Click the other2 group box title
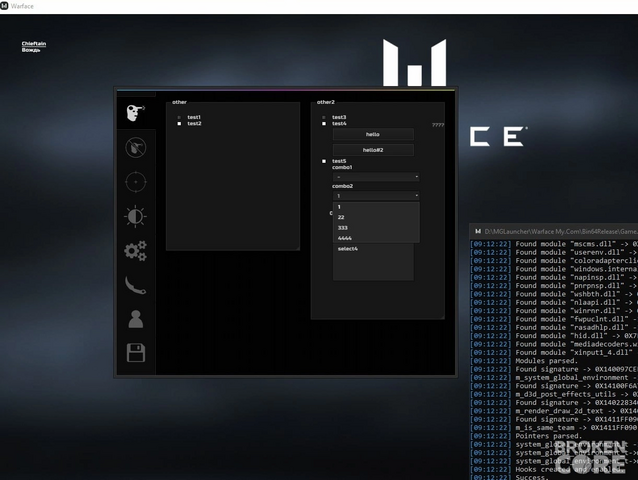 326,102
